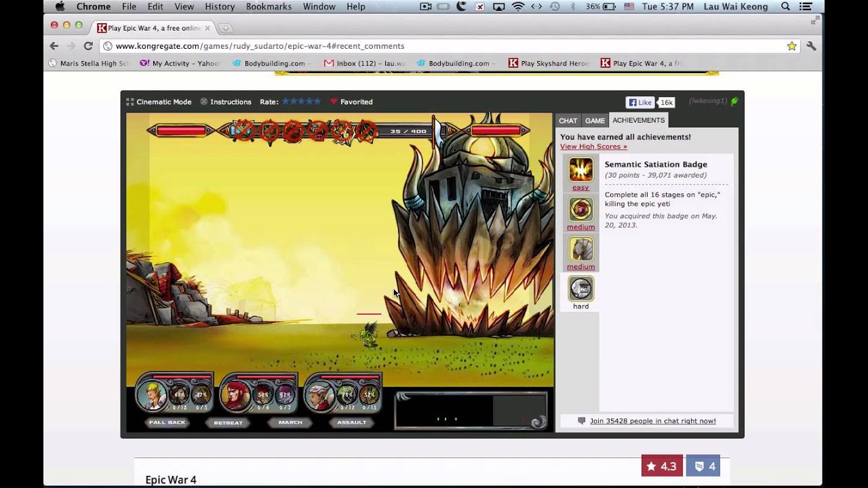Select the unit showing 0/15 count
The width and height of the screenshot is (868, 488).
tap(370, 394)
